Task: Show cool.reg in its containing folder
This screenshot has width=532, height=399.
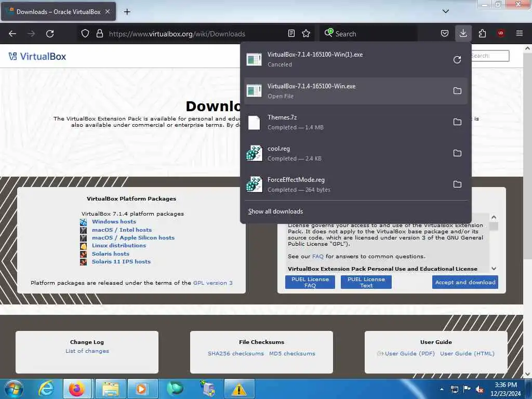Action: [457, 153]
